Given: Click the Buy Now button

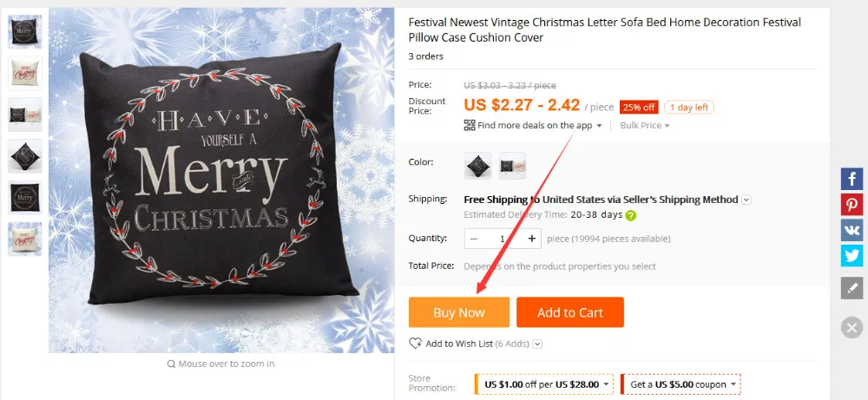Looking at the screenshot, I should tap(459, 312).
